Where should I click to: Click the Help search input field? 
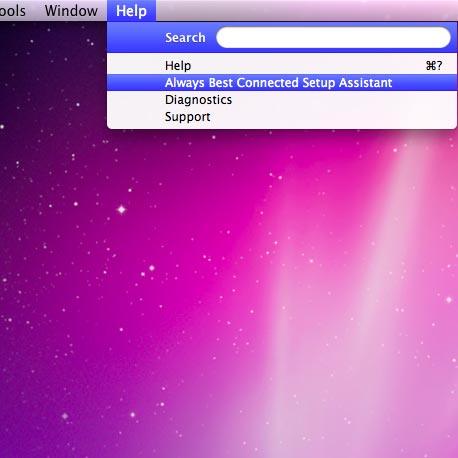tap(333, 37)
